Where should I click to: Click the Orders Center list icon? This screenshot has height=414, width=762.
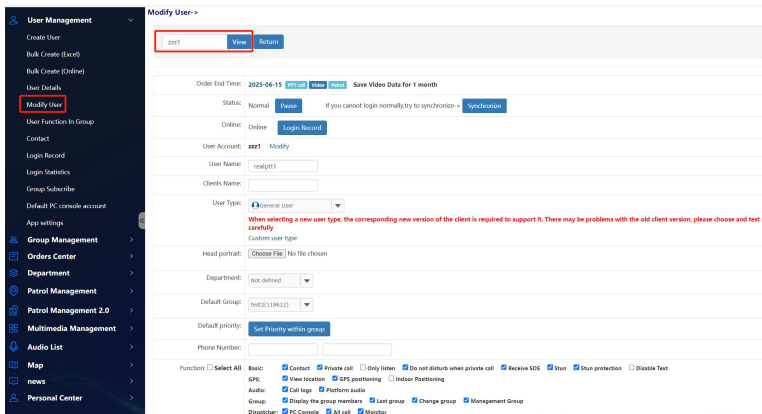click(x=14, y=256)
